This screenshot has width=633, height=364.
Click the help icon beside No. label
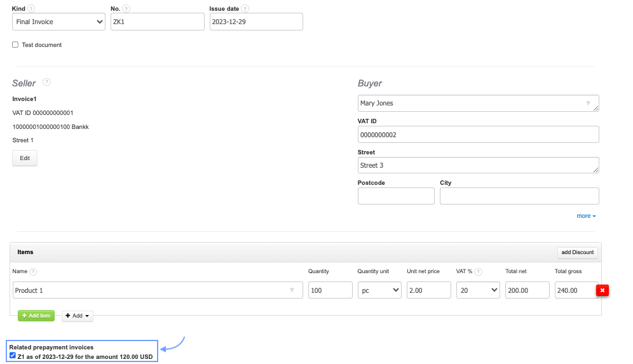click(126, 9)
